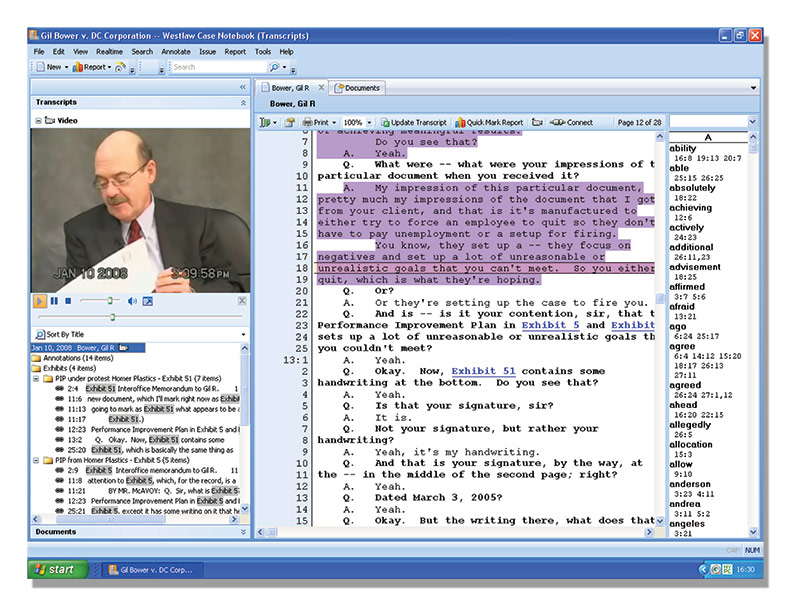Click link icon beside 25:20 Exhibit 51 entry

(60, 450)
